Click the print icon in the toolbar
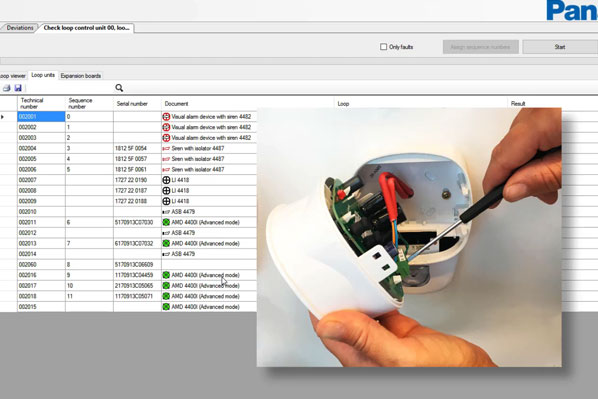Image resolution: width=598 pixels, height=399 pixels. [6, 88]
